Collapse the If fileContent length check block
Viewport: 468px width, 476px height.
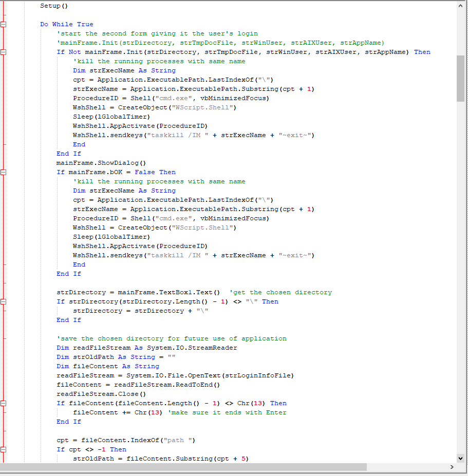(4, 404)
